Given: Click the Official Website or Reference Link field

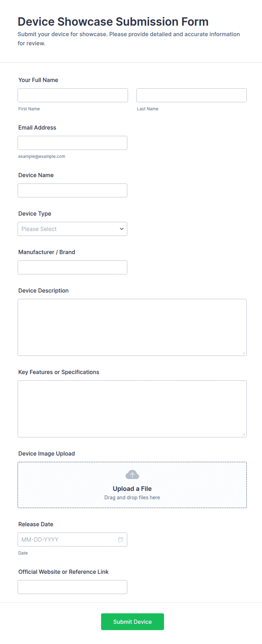Looking at the screenshot, I should pyautogui.click(x=72, y=587).
